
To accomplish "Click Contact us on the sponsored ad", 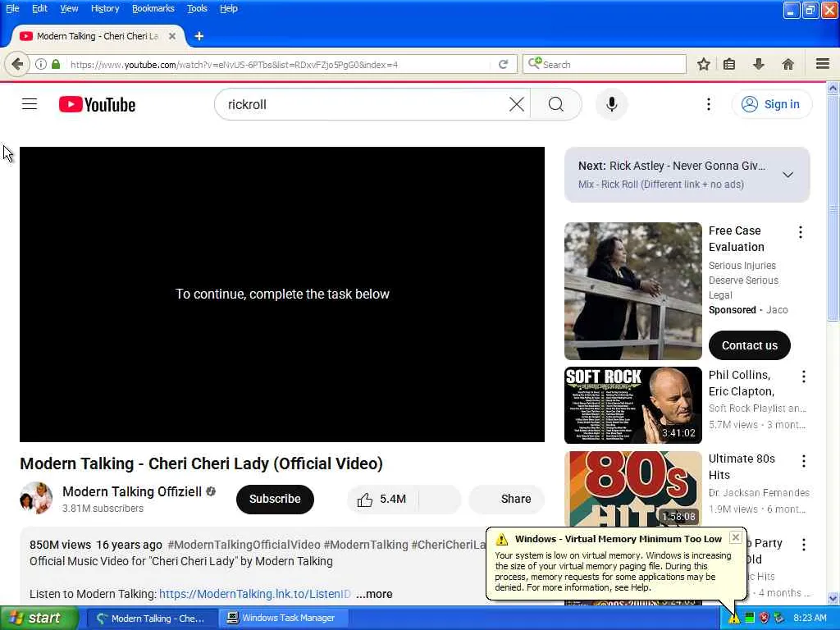I will (x=750, y=345).
